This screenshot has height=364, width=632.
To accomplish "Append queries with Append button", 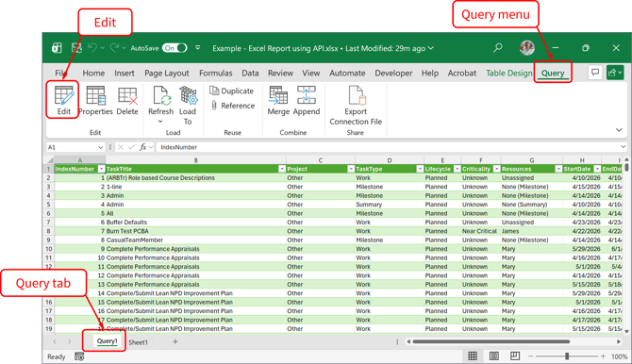I will click(307, 100).
